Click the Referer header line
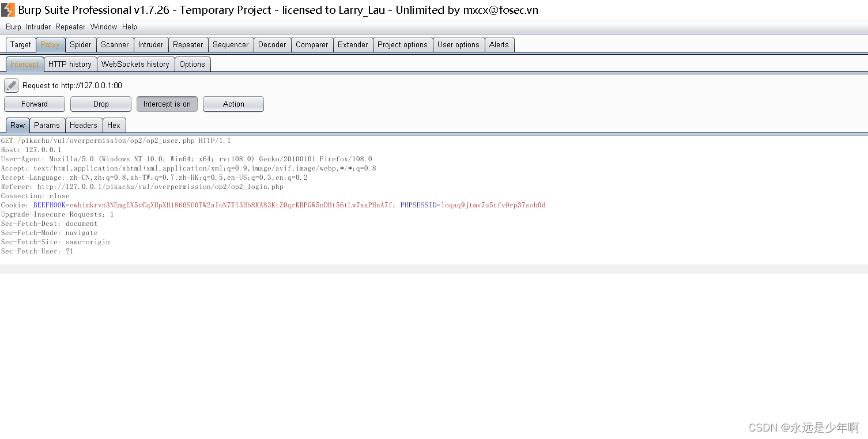This screenshot has width=868, height=439. click(142, 187)
